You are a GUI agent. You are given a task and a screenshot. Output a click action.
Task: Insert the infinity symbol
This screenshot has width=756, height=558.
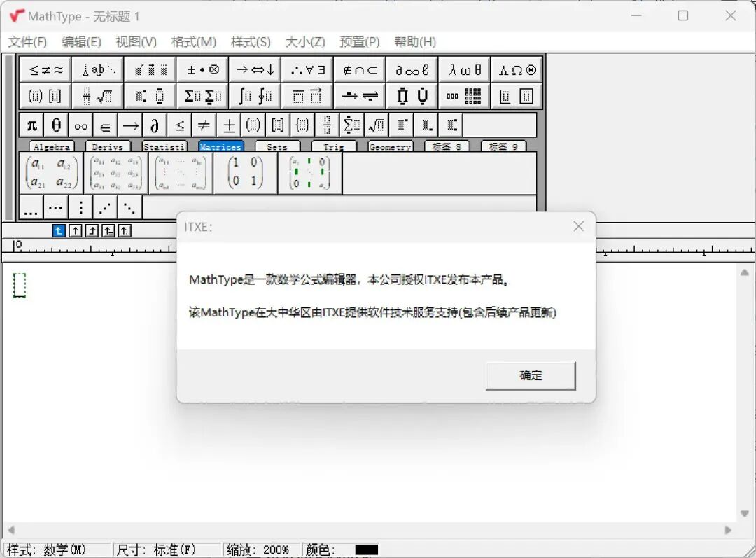81,126
